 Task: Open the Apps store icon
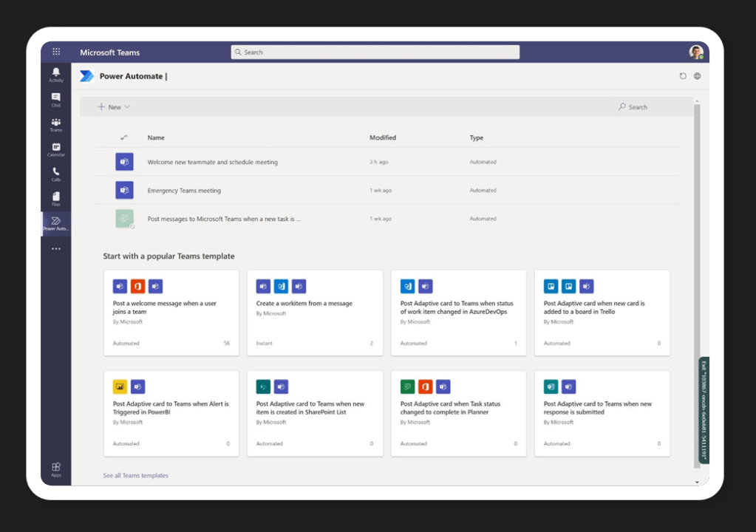(56, 469)
